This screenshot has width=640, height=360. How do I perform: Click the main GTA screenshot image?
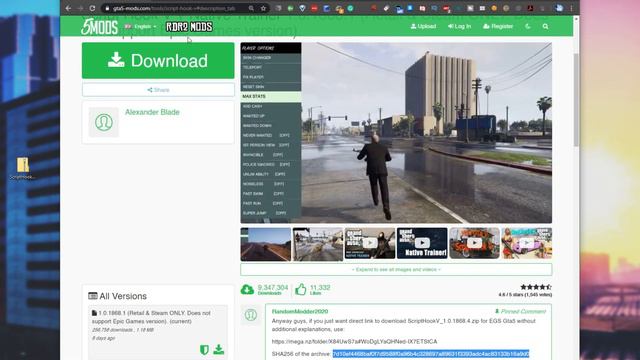coord(396,133)
